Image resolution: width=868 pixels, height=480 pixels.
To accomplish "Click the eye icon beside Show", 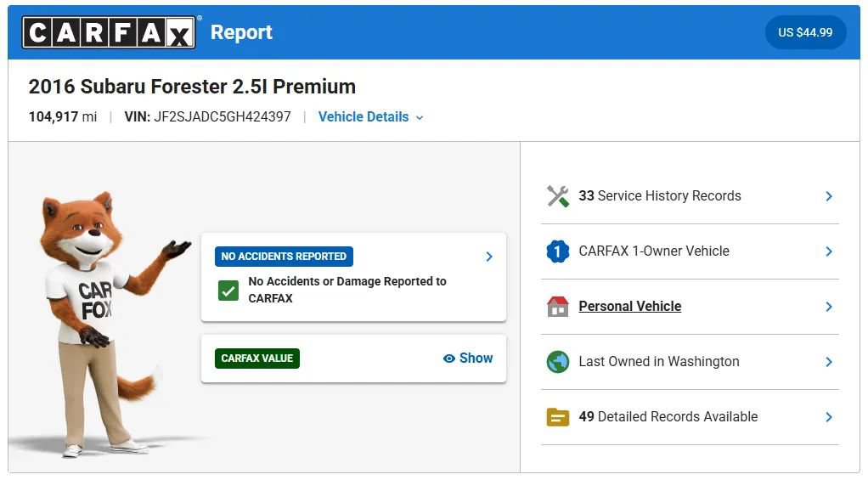I will click(x=449, y=359).
